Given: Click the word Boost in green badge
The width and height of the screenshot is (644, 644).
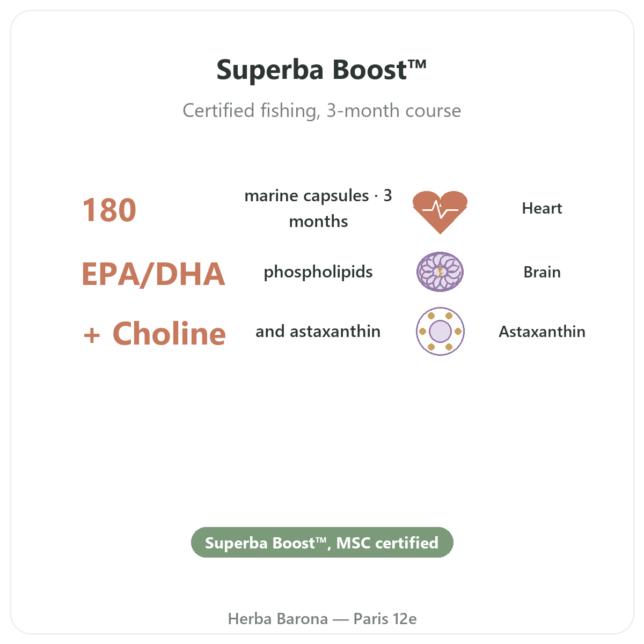Looking at the screenshot, I should tap(294, 543).
